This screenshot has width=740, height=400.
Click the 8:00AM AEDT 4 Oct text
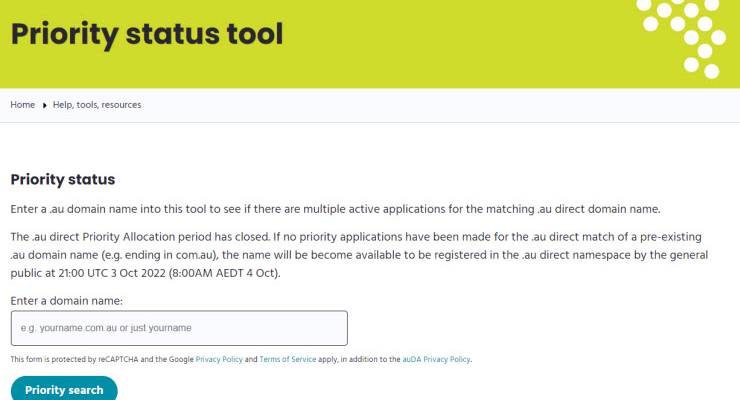[x=224, y=273]
